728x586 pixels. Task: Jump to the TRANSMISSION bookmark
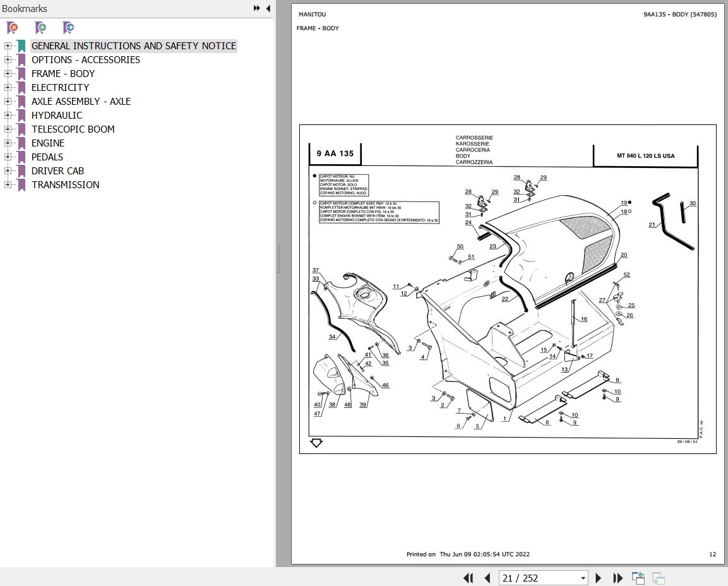pyautogui.click(x=65, y=185)
